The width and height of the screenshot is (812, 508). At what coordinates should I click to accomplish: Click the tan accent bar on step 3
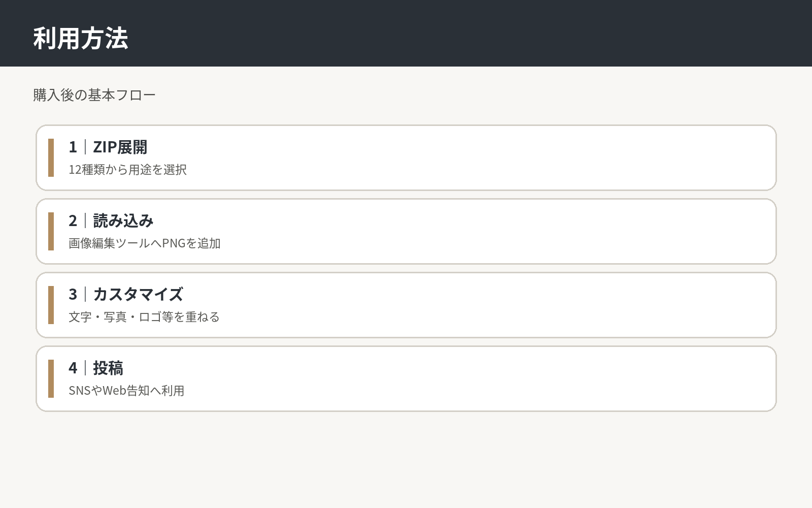51,305
